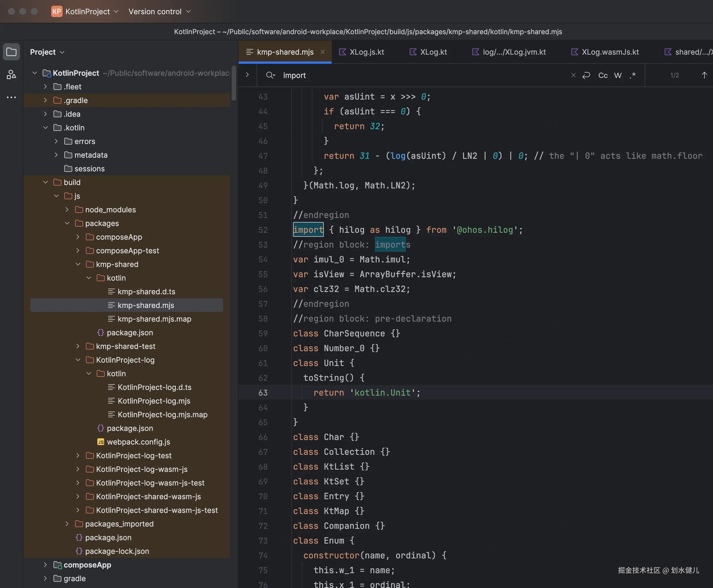Image resolution: width=713 pixels, height=588 pixels.
Task: Select KotlinProject-log.mjs.map file
Action: (x=162, y=415)
